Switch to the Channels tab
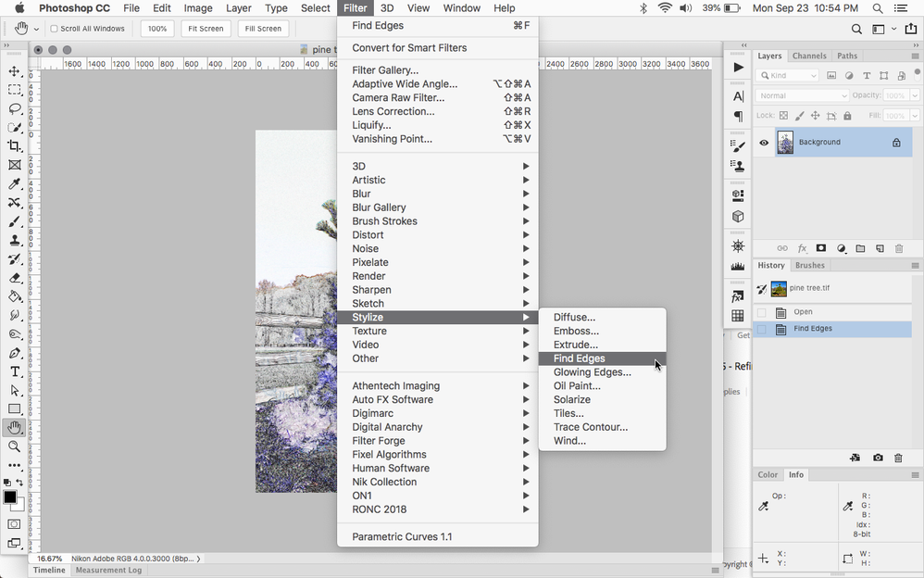This screenshot has width=924, height=578. (809, 56)
